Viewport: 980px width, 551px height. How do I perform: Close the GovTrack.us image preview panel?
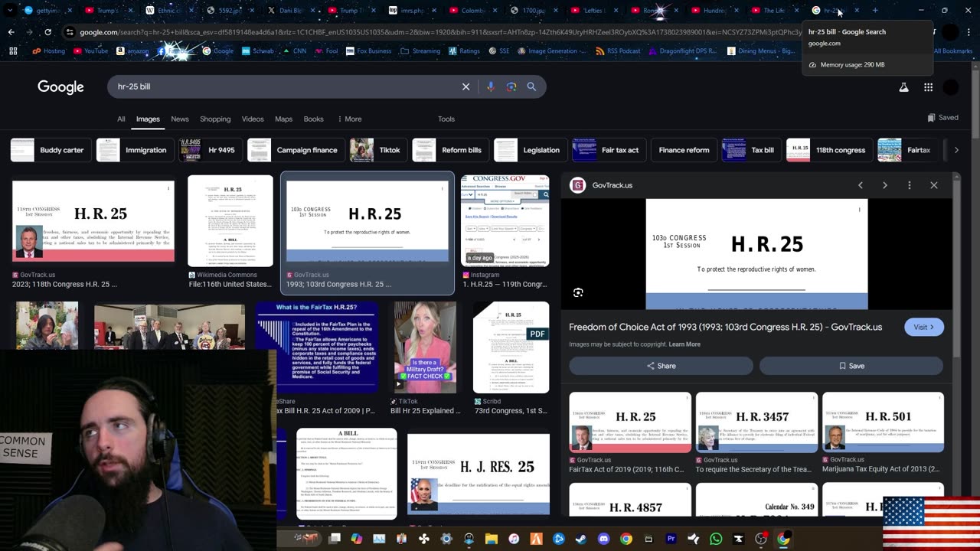(x=934, y=185)
